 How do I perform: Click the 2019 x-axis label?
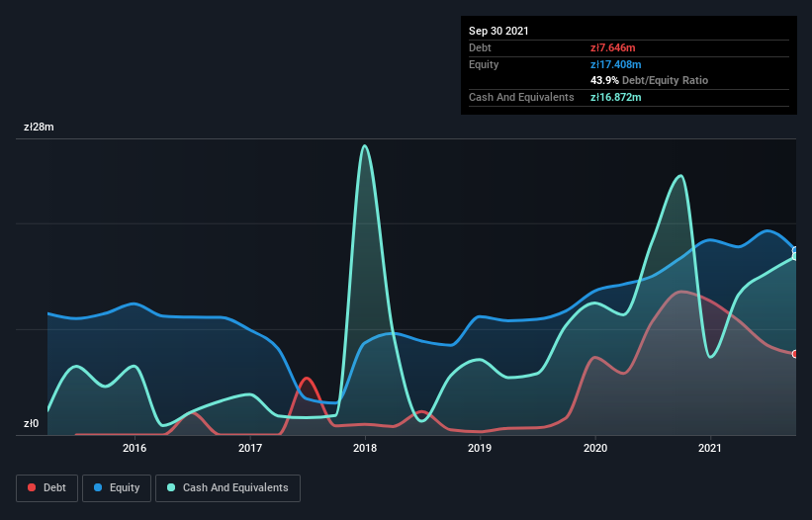click(x=480, y=448)
